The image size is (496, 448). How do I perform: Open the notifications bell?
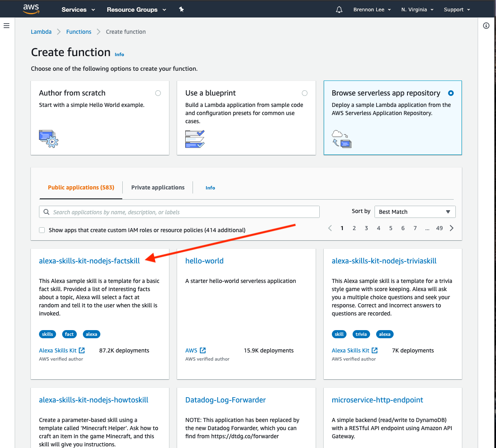coord(339,9)
